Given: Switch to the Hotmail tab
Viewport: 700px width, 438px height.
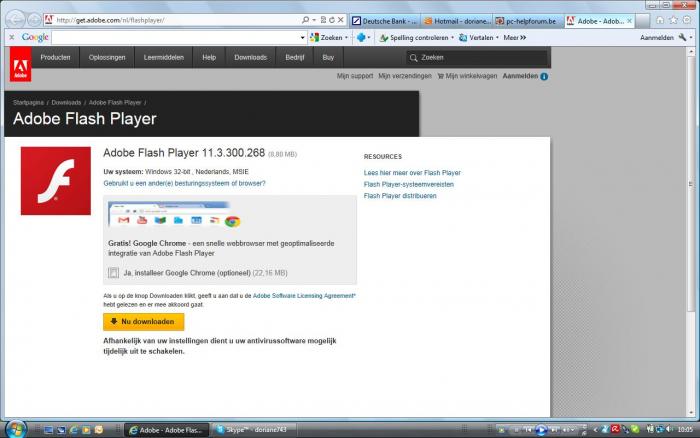Looking at the screenshot, I should point(456,21).
